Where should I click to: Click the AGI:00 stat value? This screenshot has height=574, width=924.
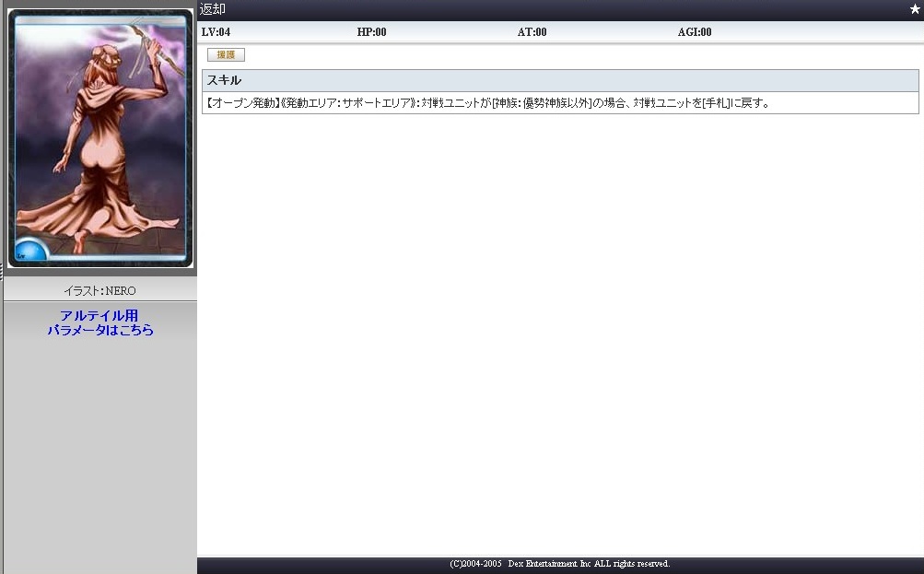coord(695,32)
